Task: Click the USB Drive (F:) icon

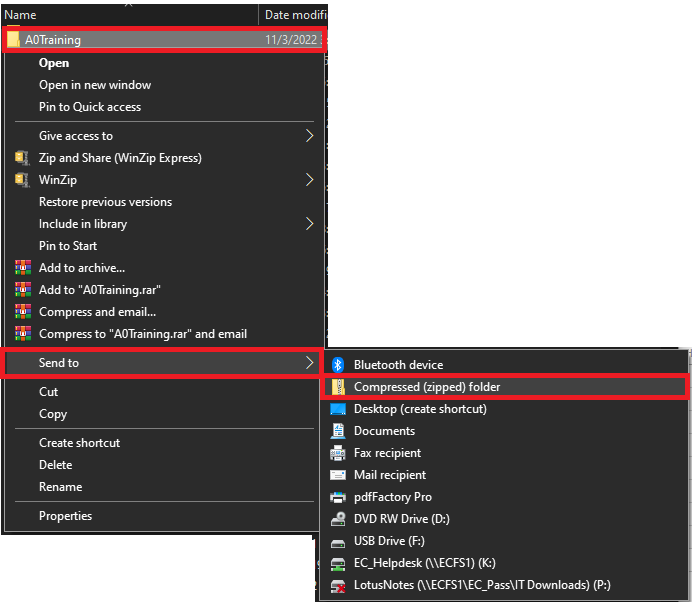Action: tap(338, 541)
